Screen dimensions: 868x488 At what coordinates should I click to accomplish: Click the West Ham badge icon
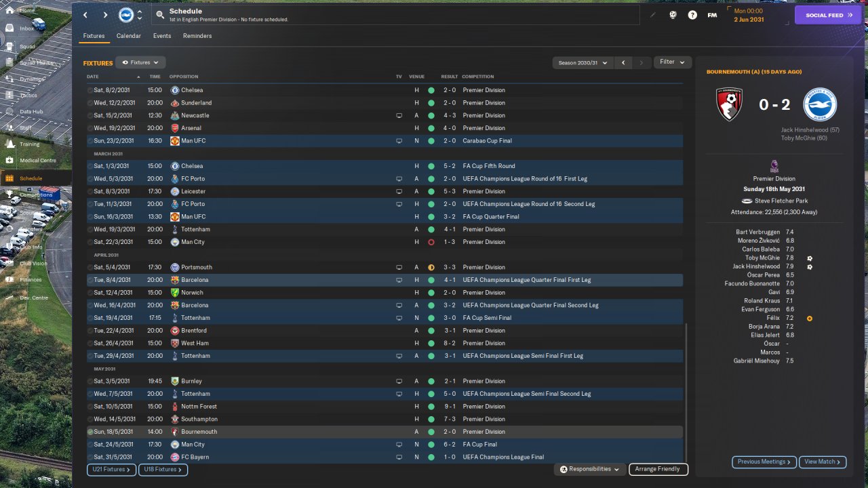point(175,343)
